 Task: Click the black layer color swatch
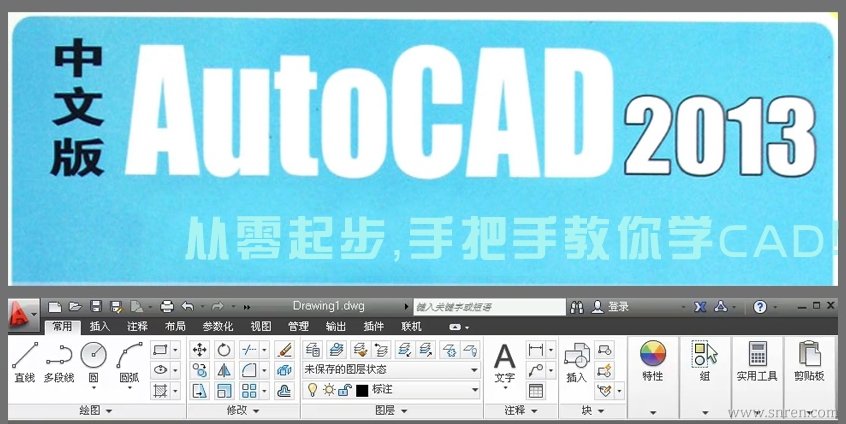[362, 390]
